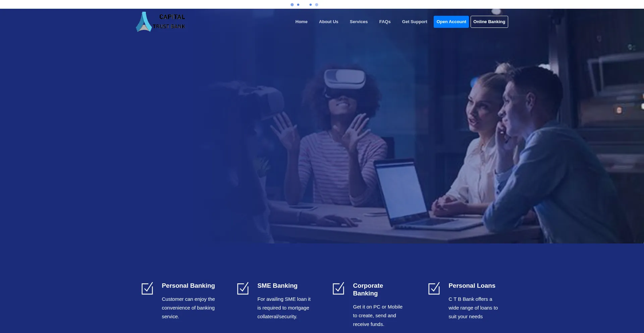
Task: Click the rightmost dot at the page top
Action: (x=317, y=5)
